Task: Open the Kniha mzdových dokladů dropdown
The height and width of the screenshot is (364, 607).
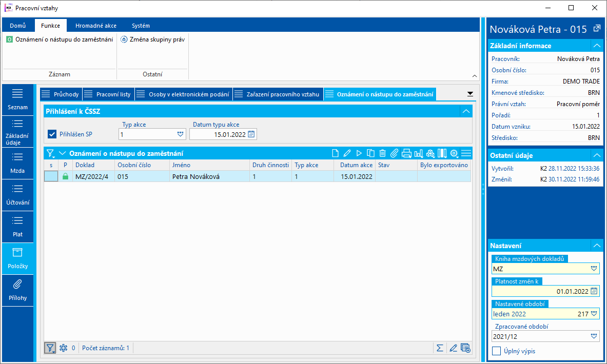Action: (x=594, y=269)
